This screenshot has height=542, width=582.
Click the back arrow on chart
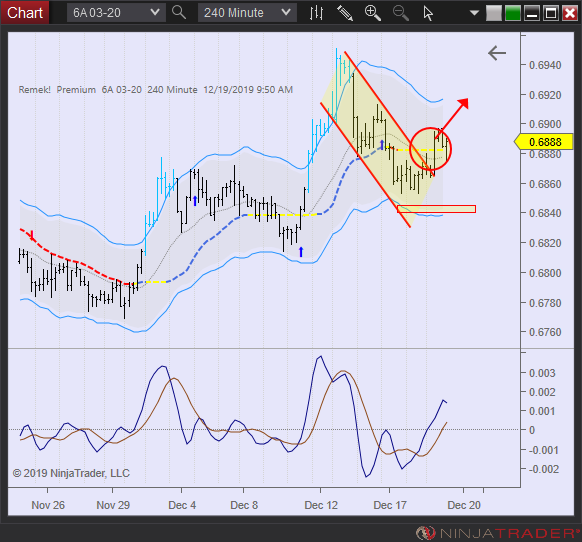pos(497,53)
